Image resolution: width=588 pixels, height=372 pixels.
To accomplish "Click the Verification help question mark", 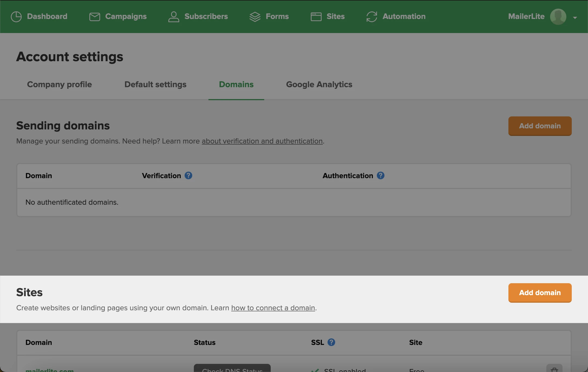I will click(x=188, y=175).
